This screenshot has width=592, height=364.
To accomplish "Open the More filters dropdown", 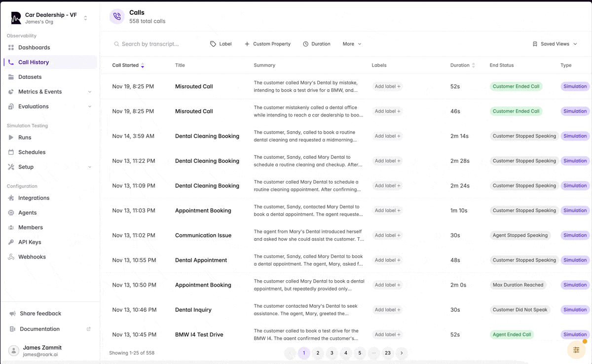I will click(351, 44).
